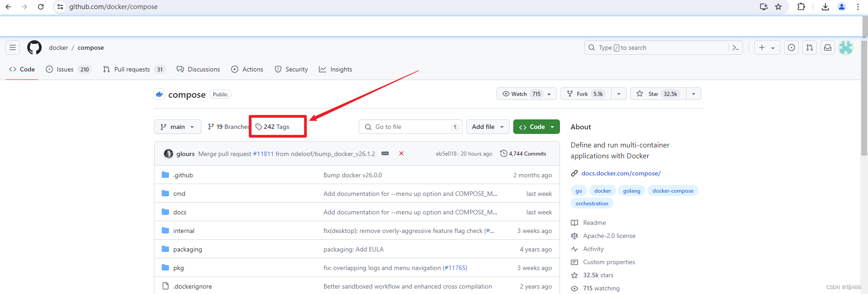Open the command palette icon in search
This screenshot has width=868, height=294.
tap(736, 47)
